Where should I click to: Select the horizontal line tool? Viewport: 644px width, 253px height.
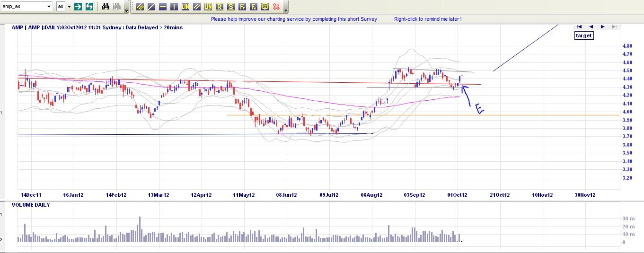(163, 7)
